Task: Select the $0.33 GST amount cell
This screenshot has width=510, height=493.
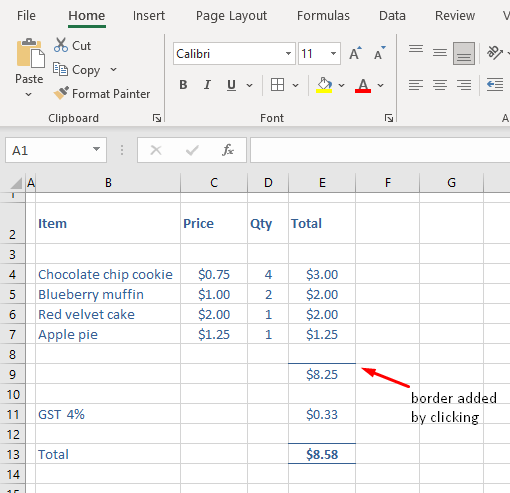Action: [322, 414]
